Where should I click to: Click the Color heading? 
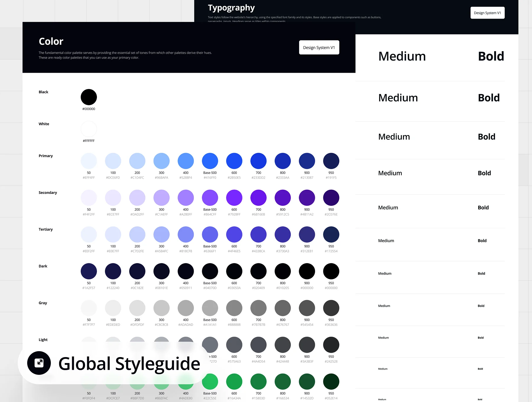51,41
